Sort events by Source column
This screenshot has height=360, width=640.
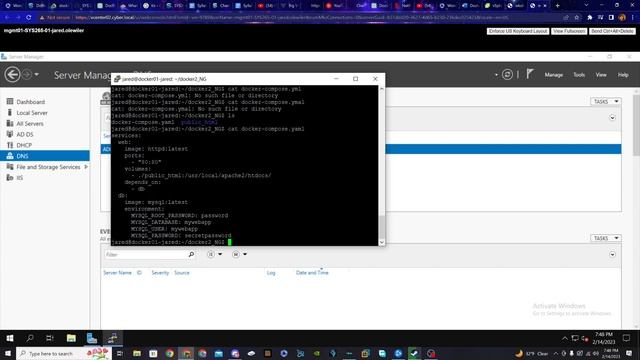point(182,272)
